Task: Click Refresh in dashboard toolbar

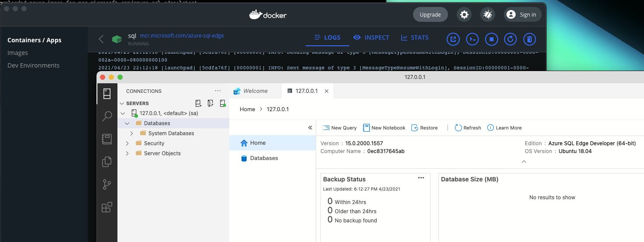Action: (468, 128)
